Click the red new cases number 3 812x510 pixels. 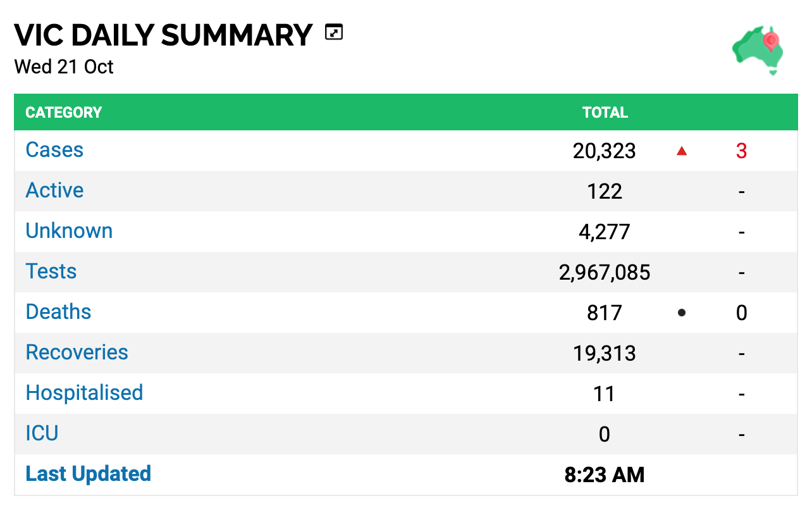[741, 151]
